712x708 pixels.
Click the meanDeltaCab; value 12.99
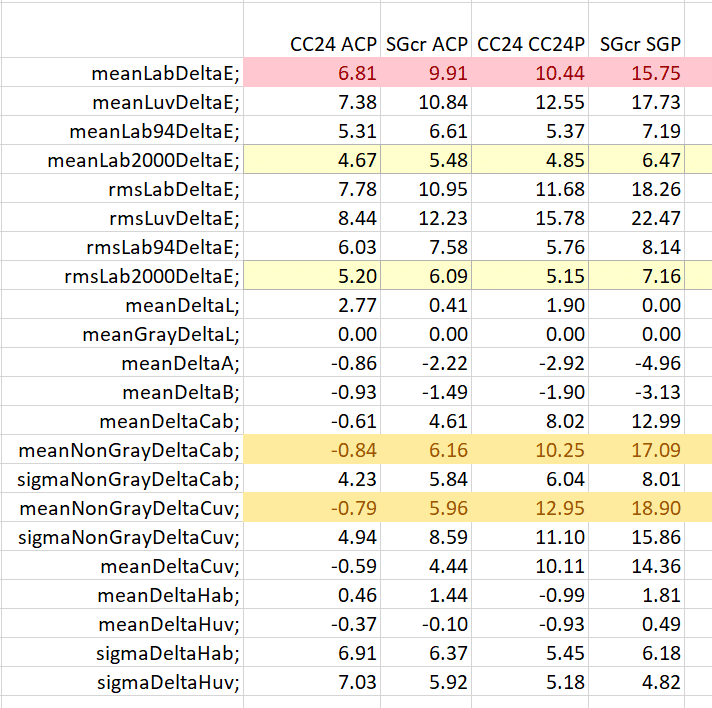(636, 421)
